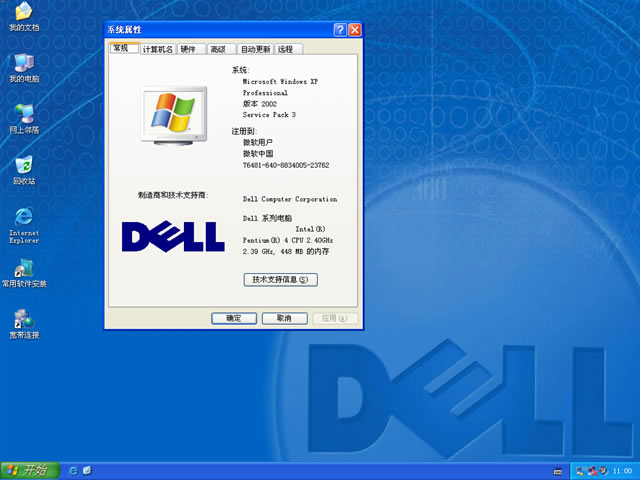
Task: Select the Internet Explorer desktop icon
Action: click(x=24, y=225)
